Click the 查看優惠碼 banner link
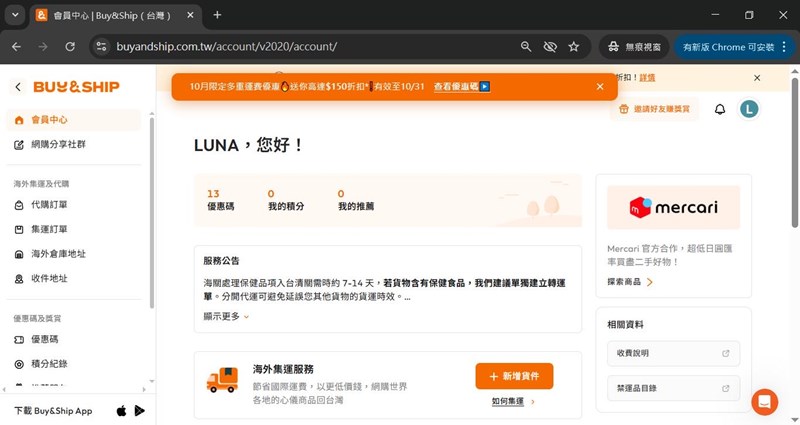Screen dimensions: 800x425 click(461, 87)
